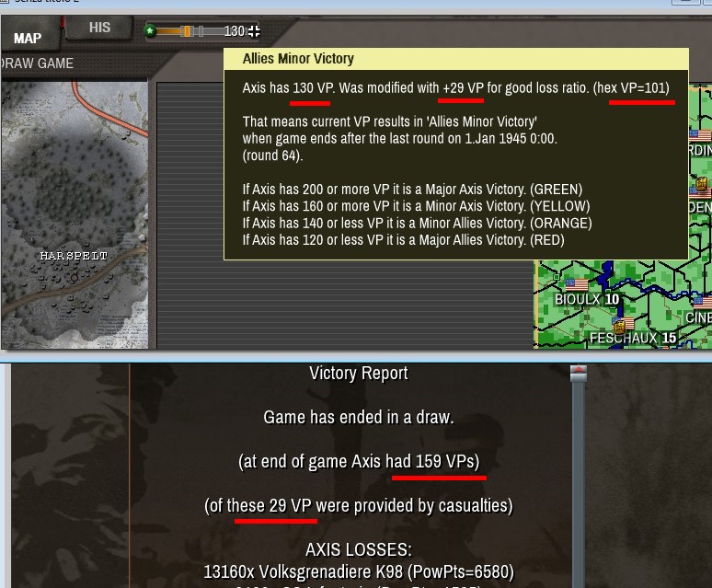
Task: Click the Major Axis Victory (GREEN) line
Action: (412, 189)
